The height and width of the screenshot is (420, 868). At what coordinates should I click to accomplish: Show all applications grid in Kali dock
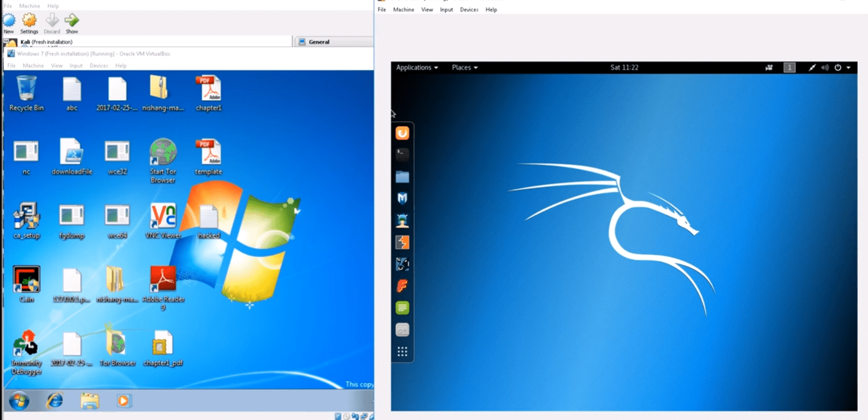tap(402, 352)
